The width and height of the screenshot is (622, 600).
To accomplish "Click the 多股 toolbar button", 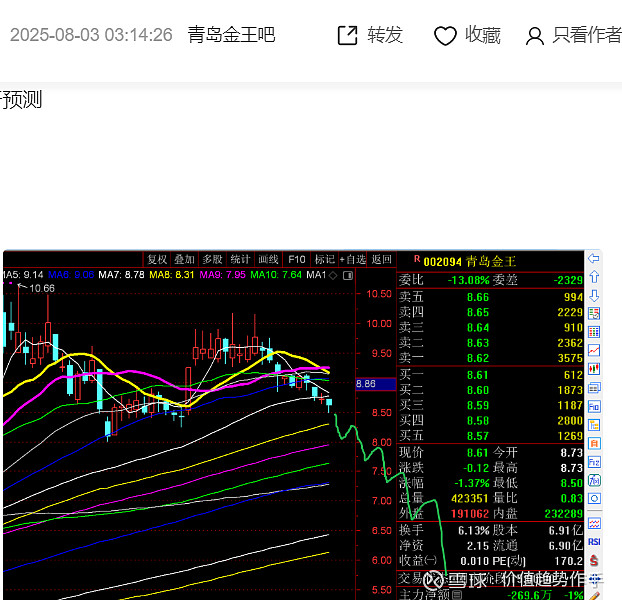I will 212,259.
